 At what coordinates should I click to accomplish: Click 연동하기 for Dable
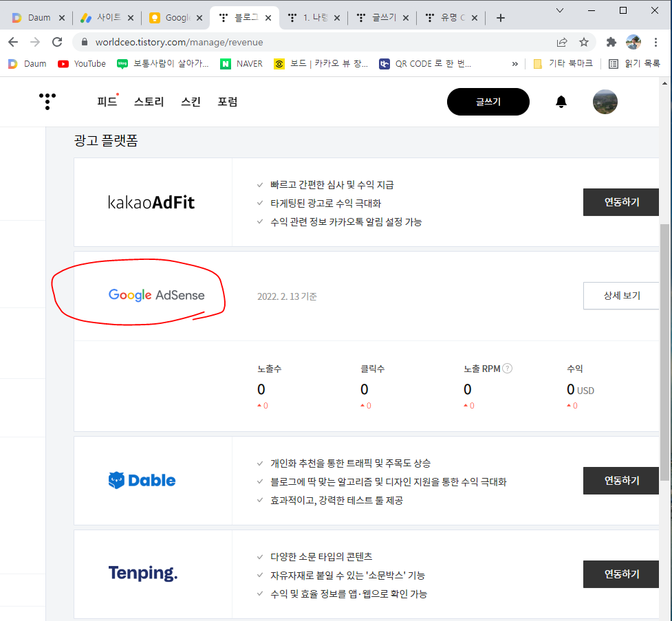coord(621,481)
